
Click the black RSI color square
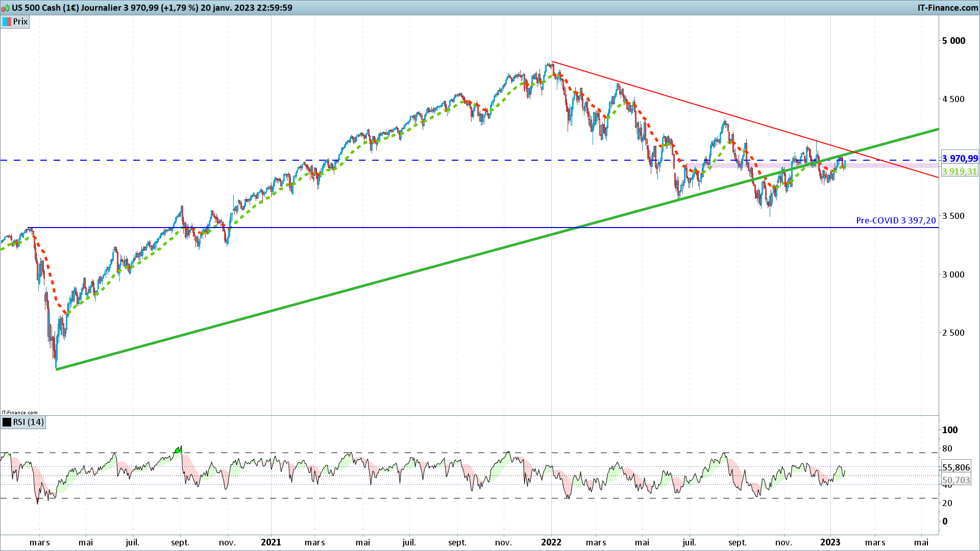tap(7, 422)
